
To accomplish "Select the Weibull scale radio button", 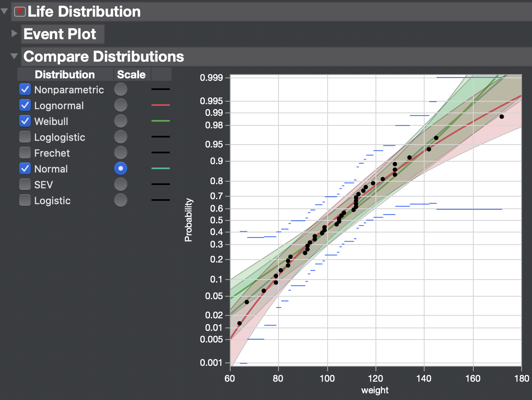I will (120, 121).
